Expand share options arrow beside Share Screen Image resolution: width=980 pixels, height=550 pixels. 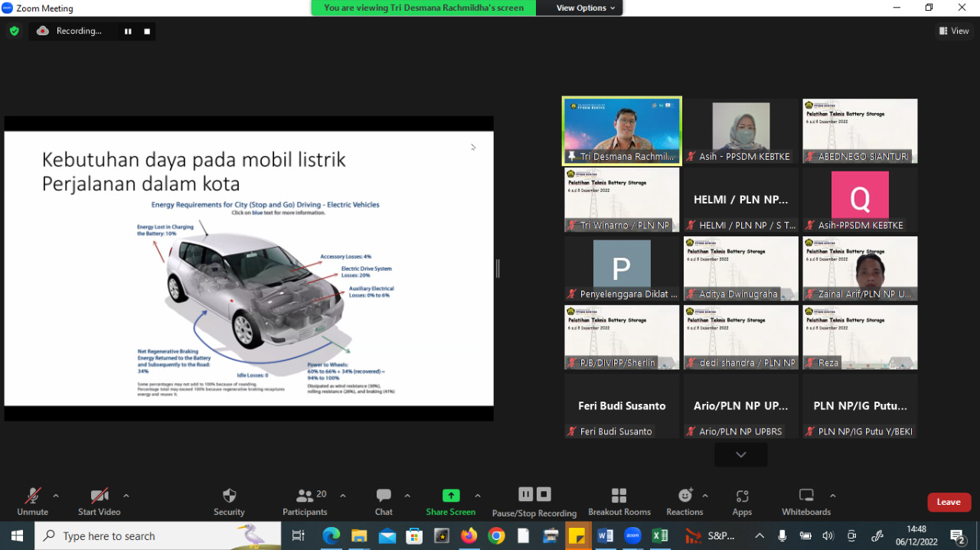coord(478,496)
